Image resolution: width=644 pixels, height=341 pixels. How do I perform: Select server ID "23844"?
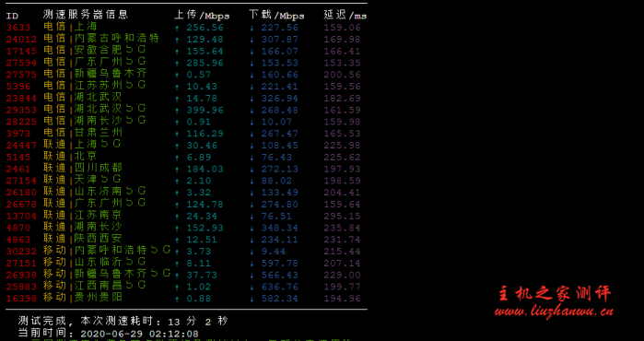[21, 99]
